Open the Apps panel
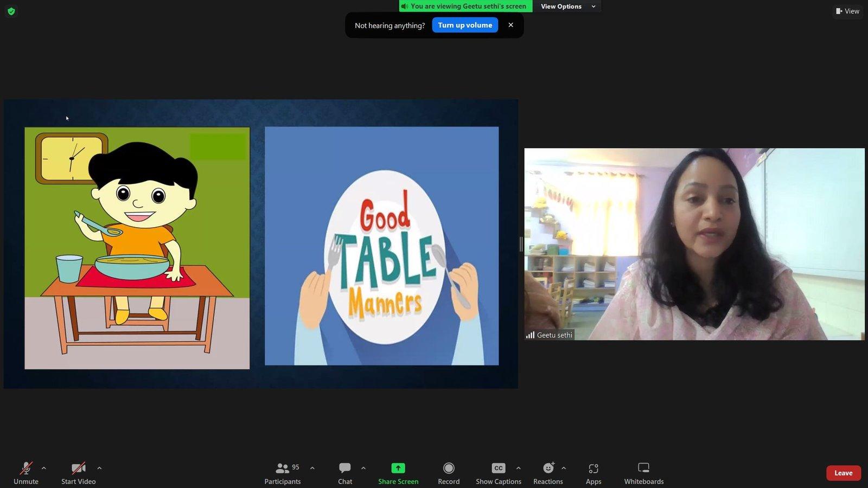The width and height of the screenshot is (868, 488). pyautogui.click(x=593, y=473)
